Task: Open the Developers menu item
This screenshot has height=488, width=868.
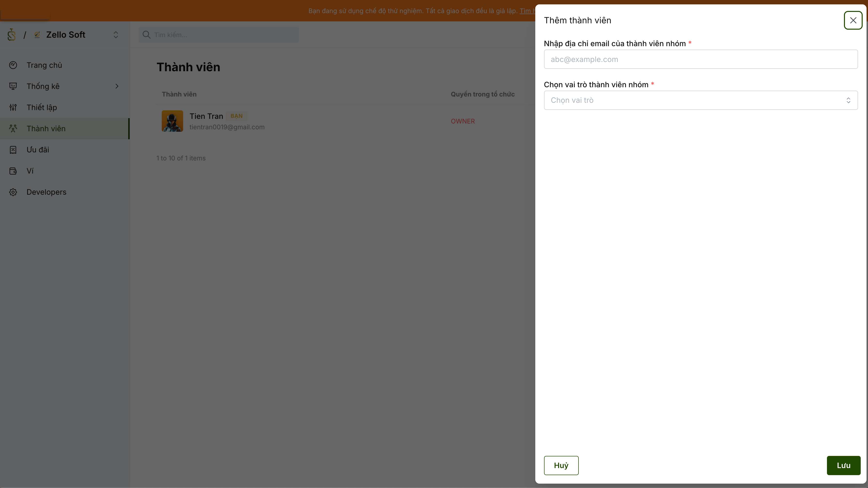Action: [46, 192]
